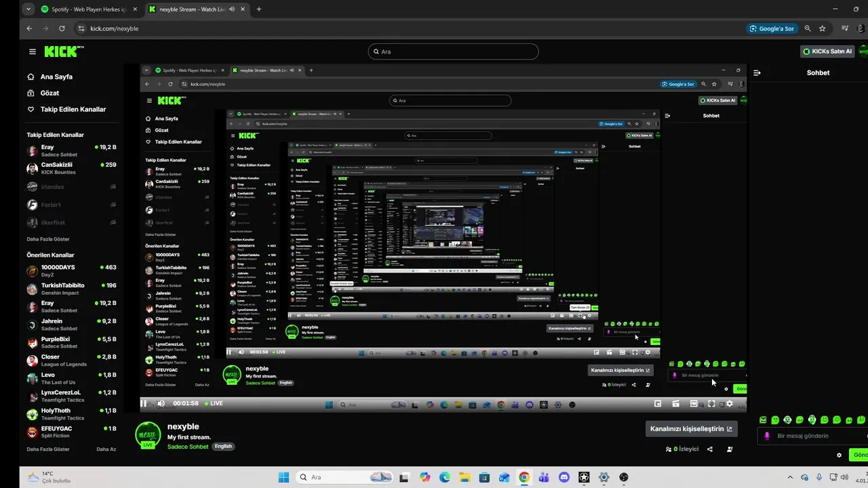Open a new Chrome tab
Image resolution: width=868 pixels, height=488 pixels.
tap(258, 9)
